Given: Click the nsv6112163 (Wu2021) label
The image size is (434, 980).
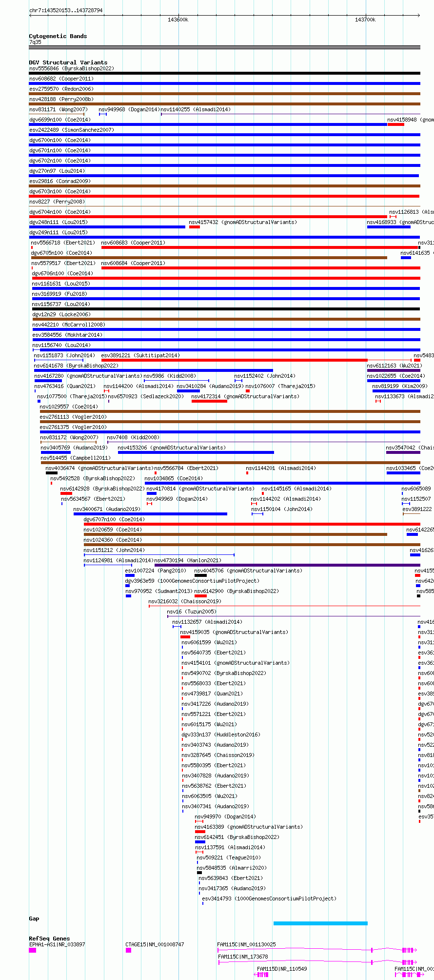Looking at the screenshot, I should pyautogui.click(x=395, y=366).
